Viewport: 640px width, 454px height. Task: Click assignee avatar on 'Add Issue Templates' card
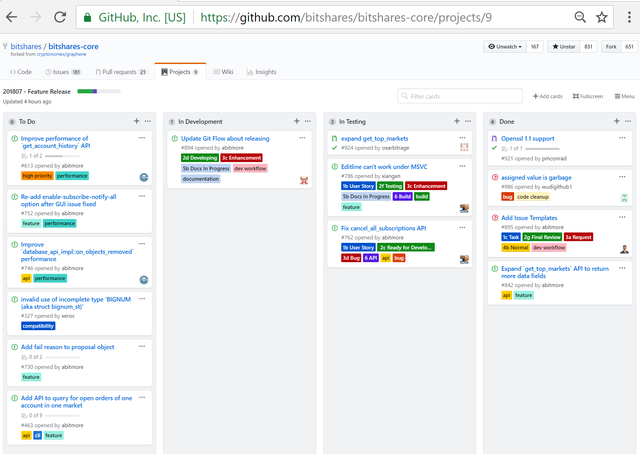point(624,249)
